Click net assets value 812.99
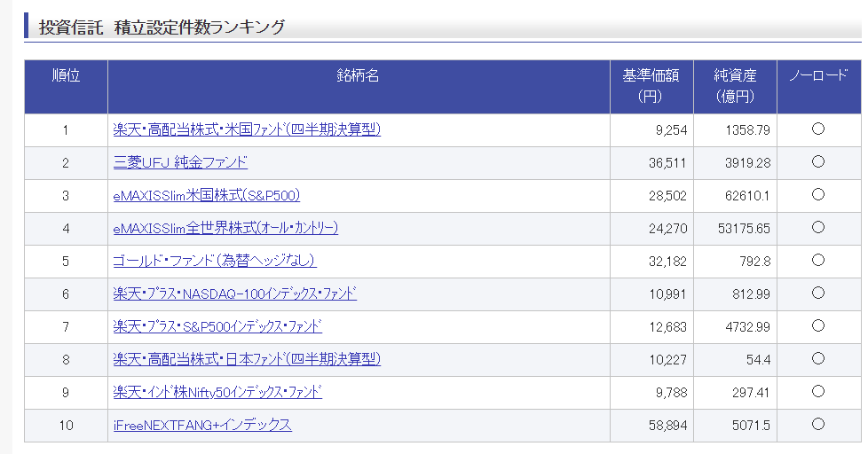868x454 pixels. pos(751,294)
